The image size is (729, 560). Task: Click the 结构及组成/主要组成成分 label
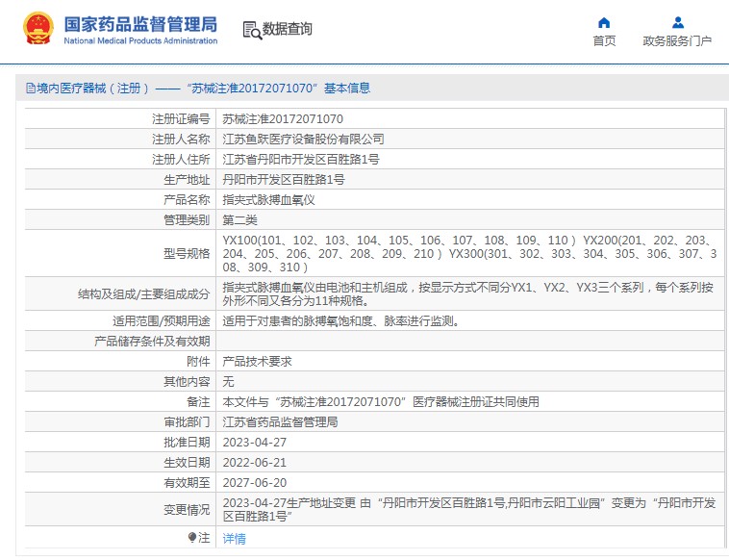143,294
